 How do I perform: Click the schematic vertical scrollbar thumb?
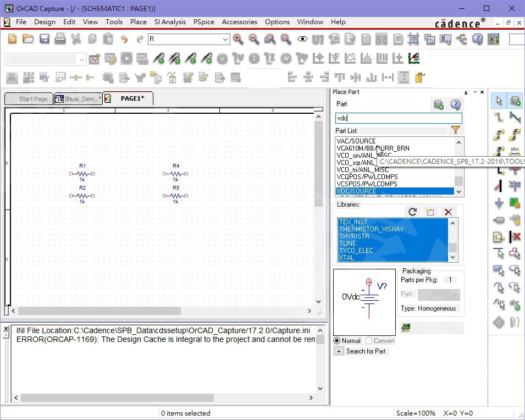(318, 164)
